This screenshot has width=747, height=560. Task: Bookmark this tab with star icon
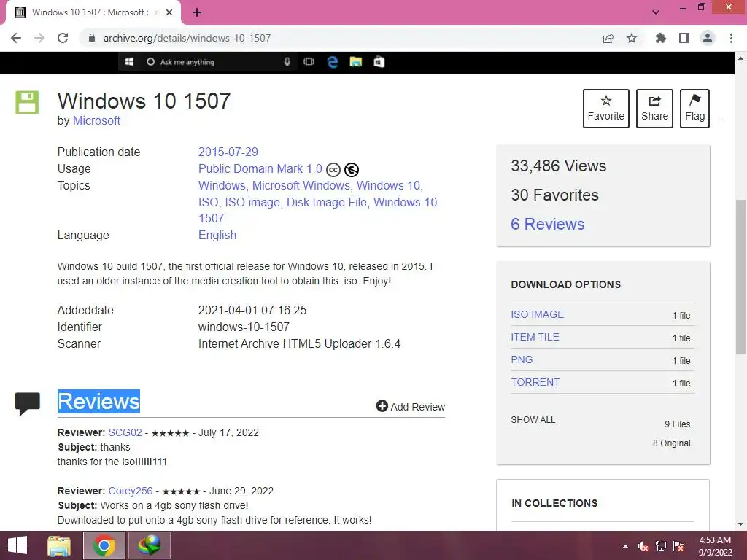(632, 38)
